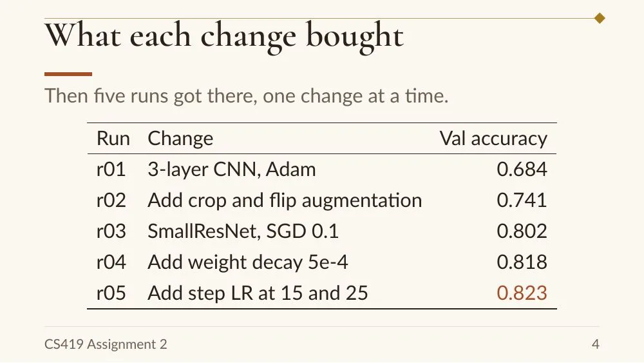Click the gold diamond ornament at top right
The height and width of the screenshot is (363, 644).
click(x=600, y=18)
